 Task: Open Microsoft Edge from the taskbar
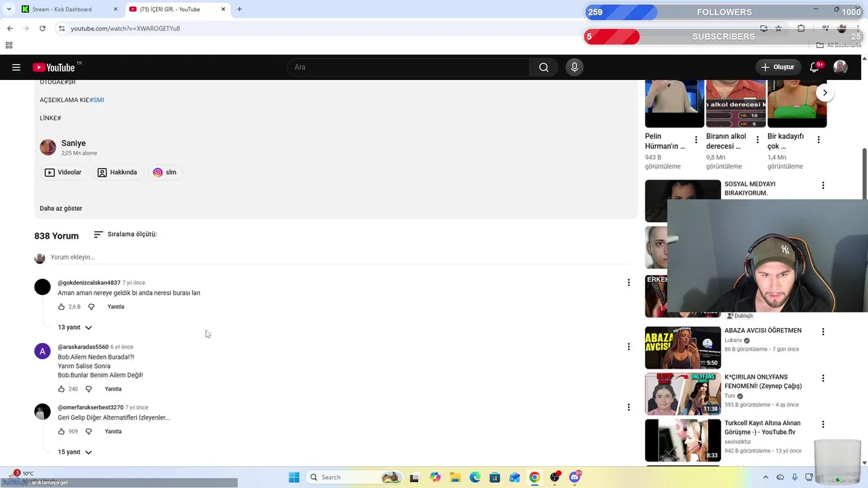point(475,477)
